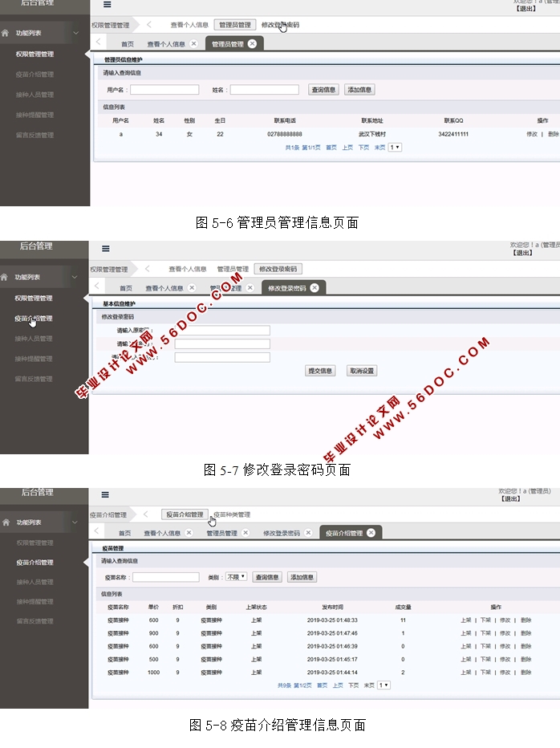Click hamburger menu icon in Figure 5-7 screenshot
This screenshot has height=748, width=560.
point(106,249)
